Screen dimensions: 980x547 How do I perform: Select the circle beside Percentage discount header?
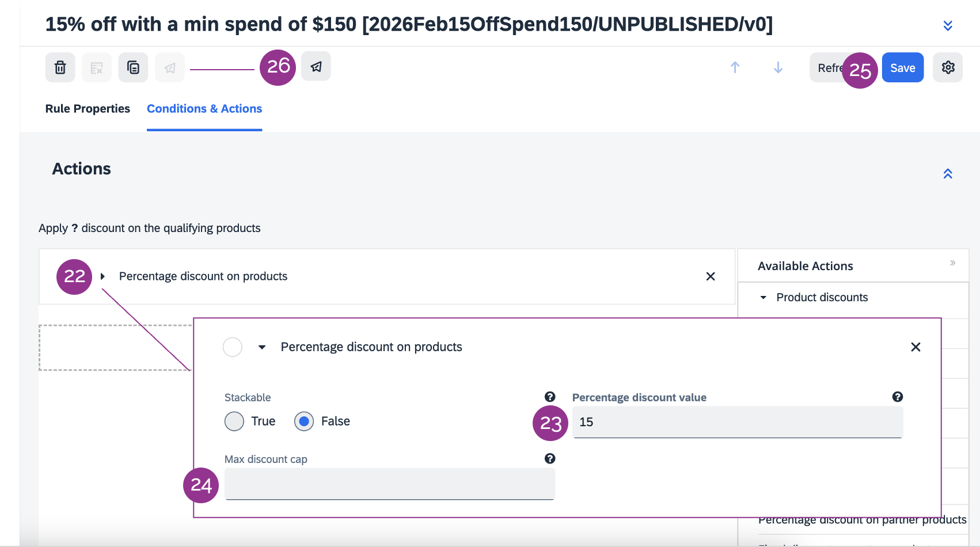pyautogui.click(x=233, y=347)
